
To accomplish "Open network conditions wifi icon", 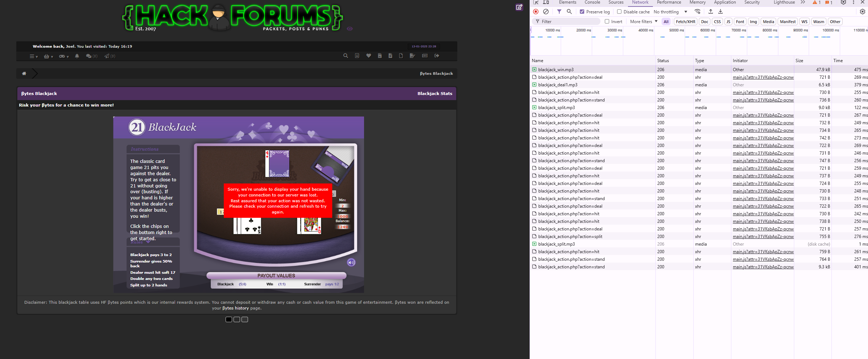I will (x=698, y=12).
